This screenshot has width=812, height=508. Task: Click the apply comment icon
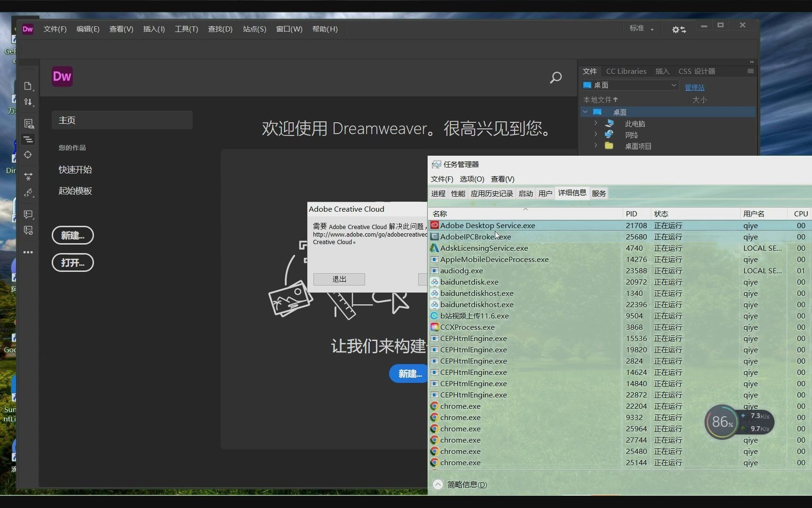click(29, 214)
